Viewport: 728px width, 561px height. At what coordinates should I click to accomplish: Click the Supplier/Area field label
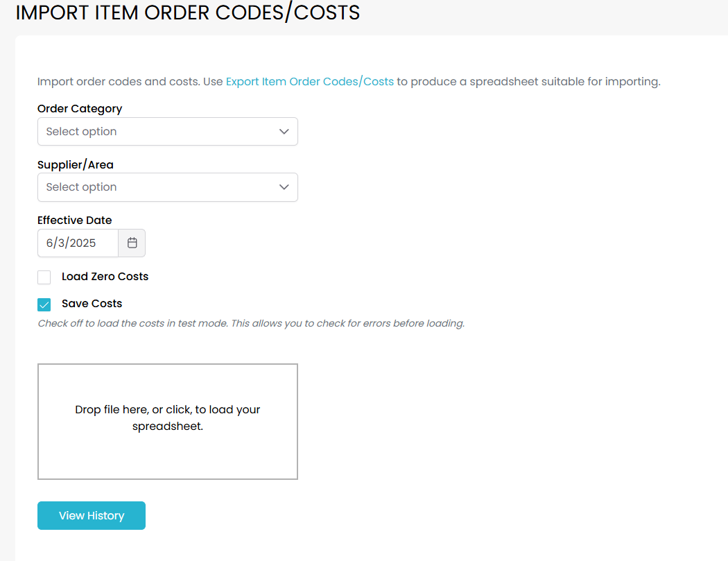point(75,165)
